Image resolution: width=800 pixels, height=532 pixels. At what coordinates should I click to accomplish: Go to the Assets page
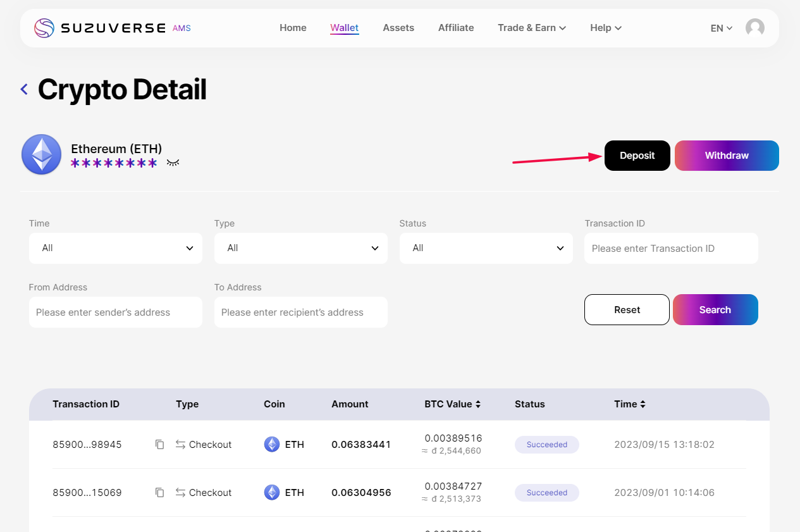(398, 28)
